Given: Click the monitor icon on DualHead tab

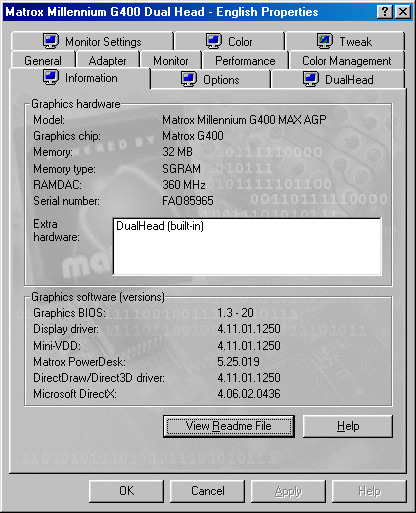Looking at the screenshot, I should tap(311, 79).
